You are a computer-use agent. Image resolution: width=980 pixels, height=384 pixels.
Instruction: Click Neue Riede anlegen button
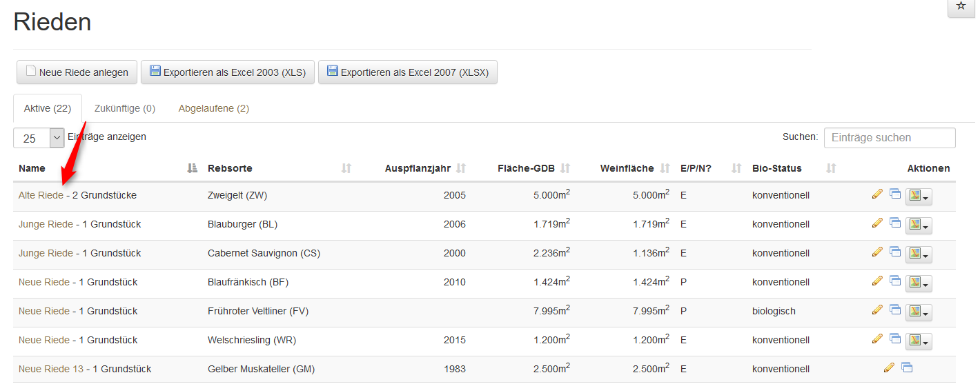pos(77,72)
